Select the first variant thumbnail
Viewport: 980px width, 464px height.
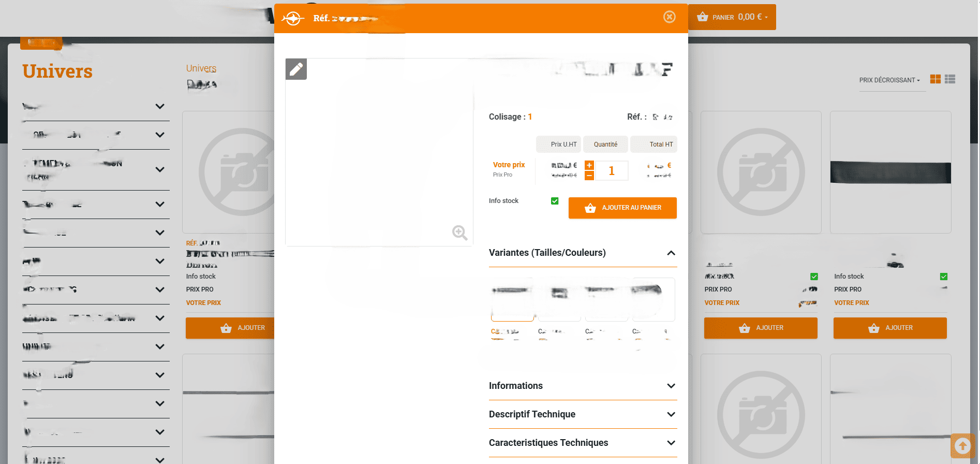[512, 299]
